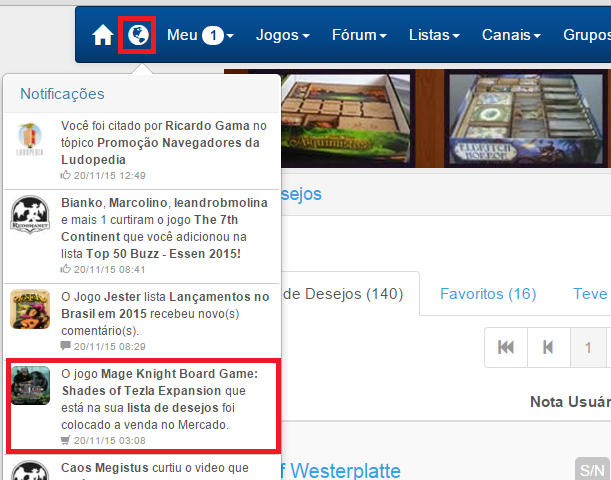
Task: Select the Desejos (140) tab
Action: pyautogui.click(x=343, y=294)
